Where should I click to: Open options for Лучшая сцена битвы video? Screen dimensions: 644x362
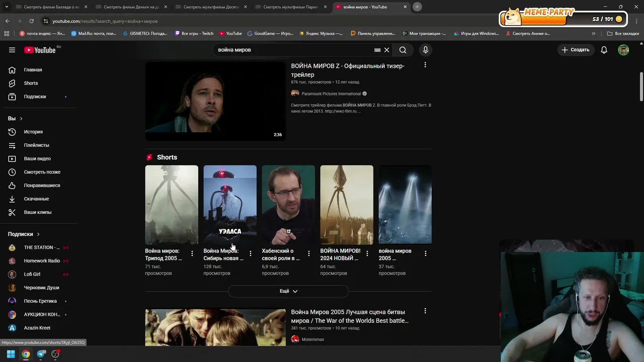[x=425, y=311]
